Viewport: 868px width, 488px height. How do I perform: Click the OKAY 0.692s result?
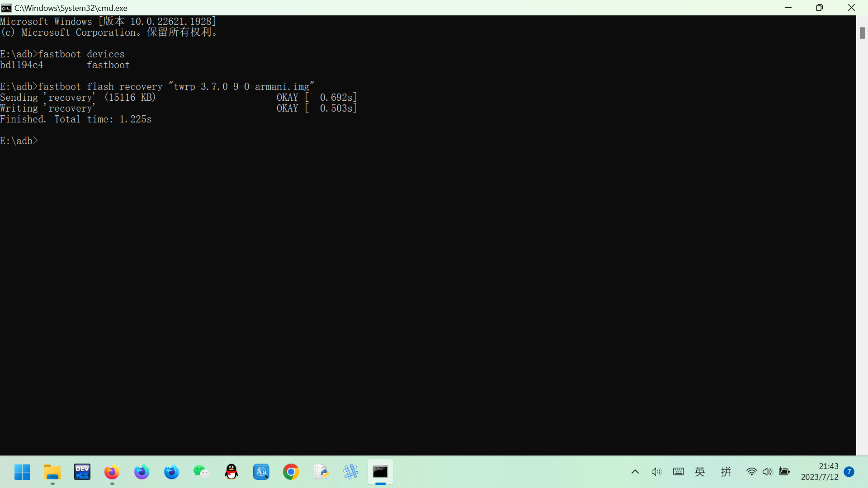click(x=317, y=98)
